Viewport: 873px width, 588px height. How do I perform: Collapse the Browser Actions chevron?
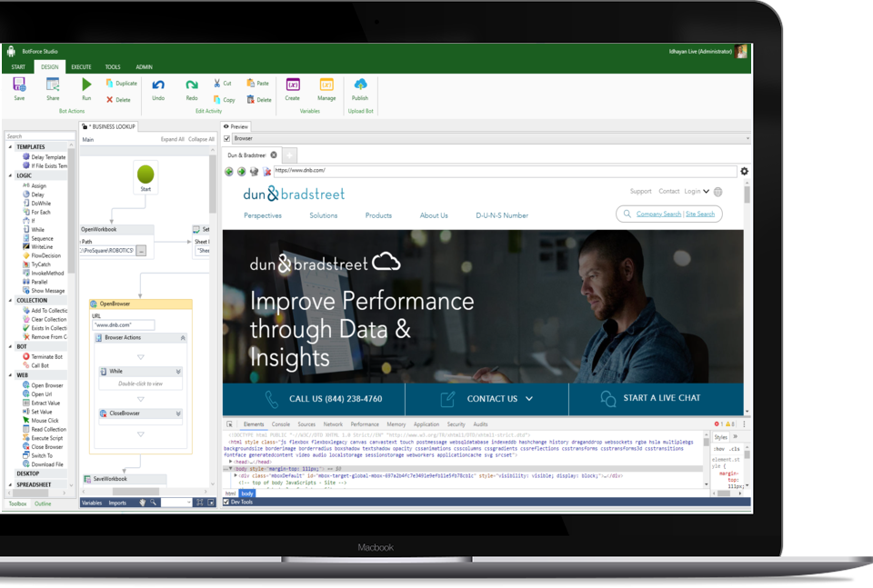tap(183, 338)
